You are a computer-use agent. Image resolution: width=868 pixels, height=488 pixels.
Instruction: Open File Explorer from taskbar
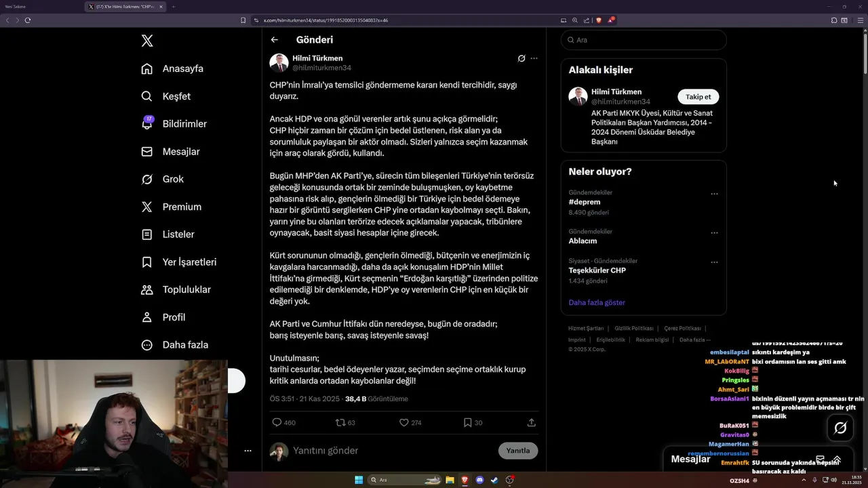[450, 480]
